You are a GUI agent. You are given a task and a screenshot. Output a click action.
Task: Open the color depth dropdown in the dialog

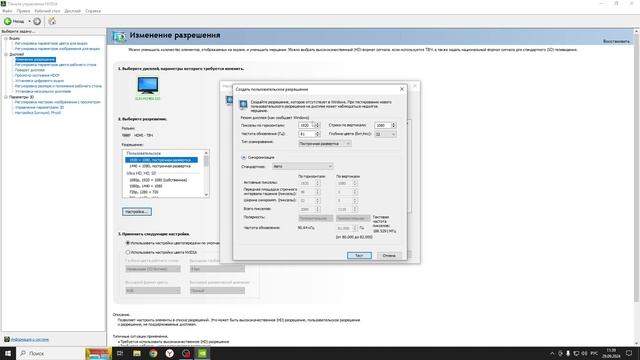(x=385, y=134)
